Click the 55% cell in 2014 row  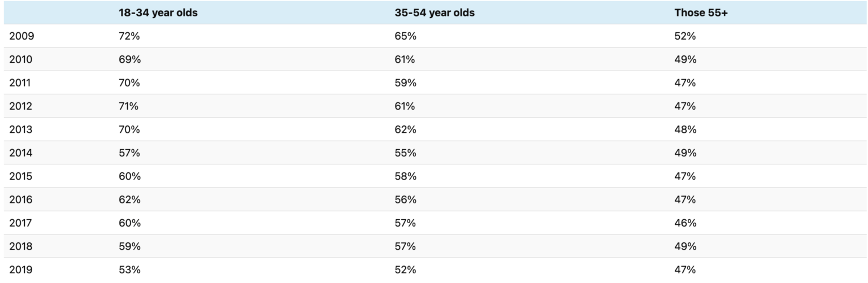[405, 153]
